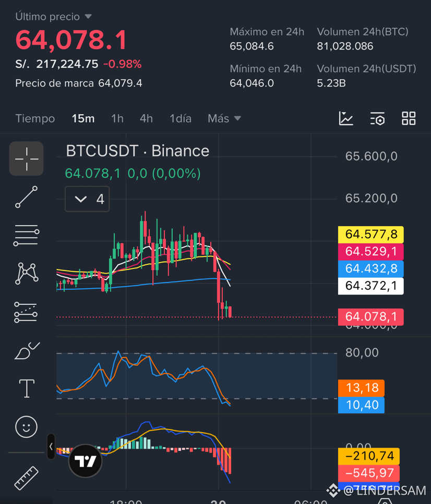
Task: Select the 15m timeframe
Action: coord(83,119)
